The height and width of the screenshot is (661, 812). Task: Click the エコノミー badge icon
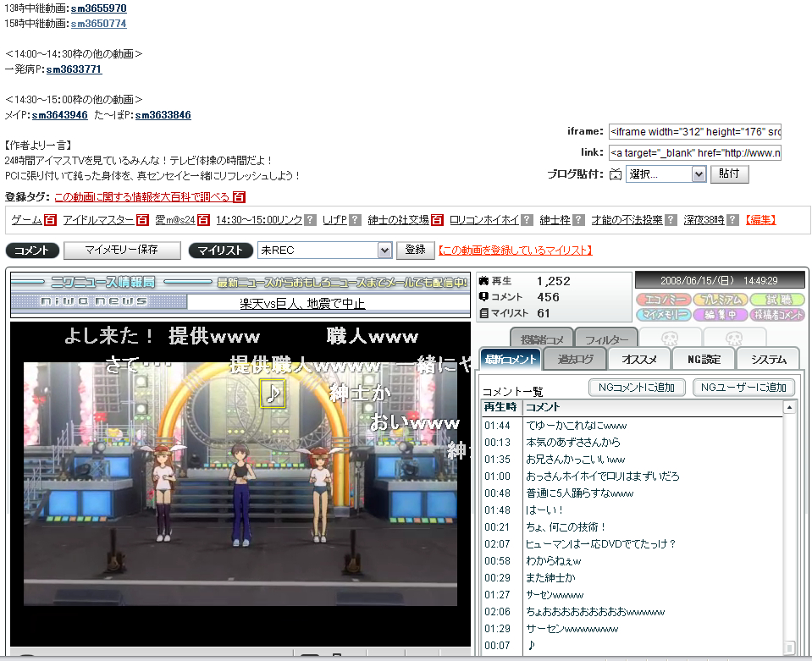(x=663, y=300)
